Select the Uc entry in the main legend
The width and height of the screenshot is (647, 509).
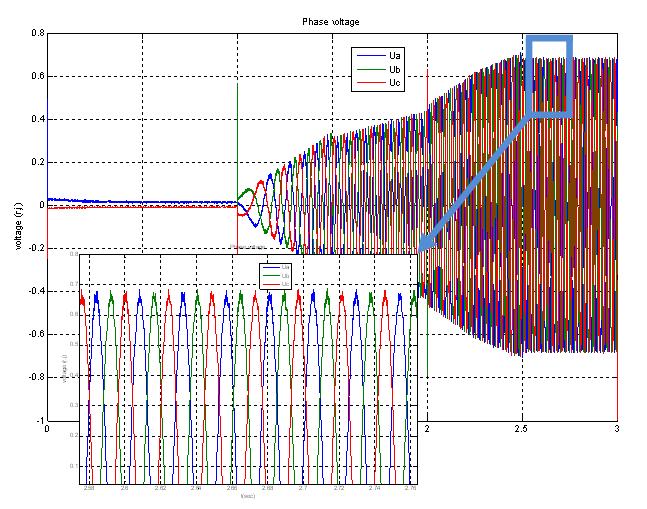[378, 83]
